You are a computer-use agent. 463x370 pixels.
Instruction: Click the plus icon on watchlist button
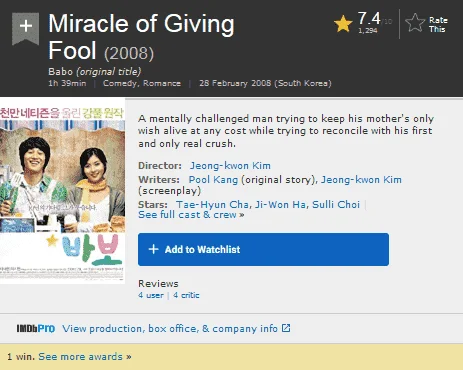tap(153, 249)
